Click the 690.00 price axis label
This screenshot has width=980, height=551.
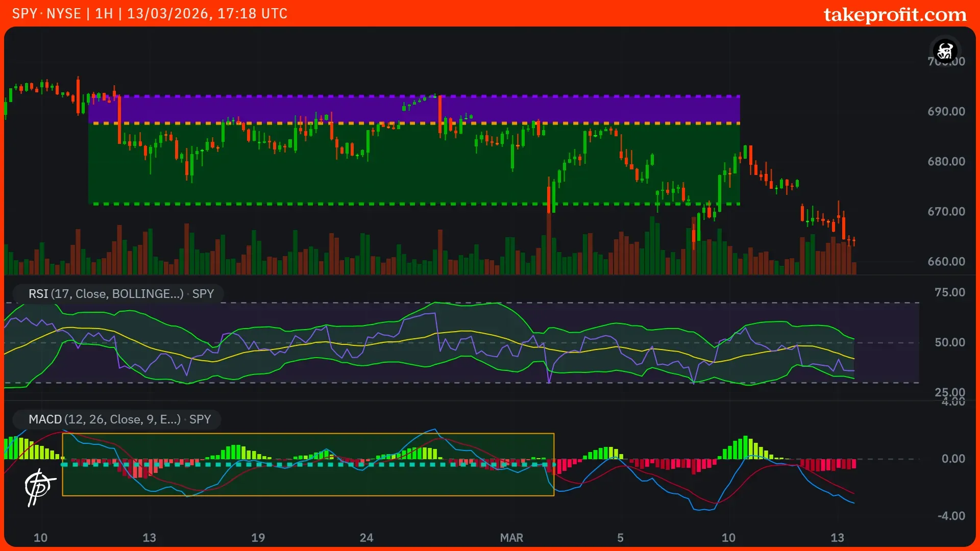coord(946,112)
